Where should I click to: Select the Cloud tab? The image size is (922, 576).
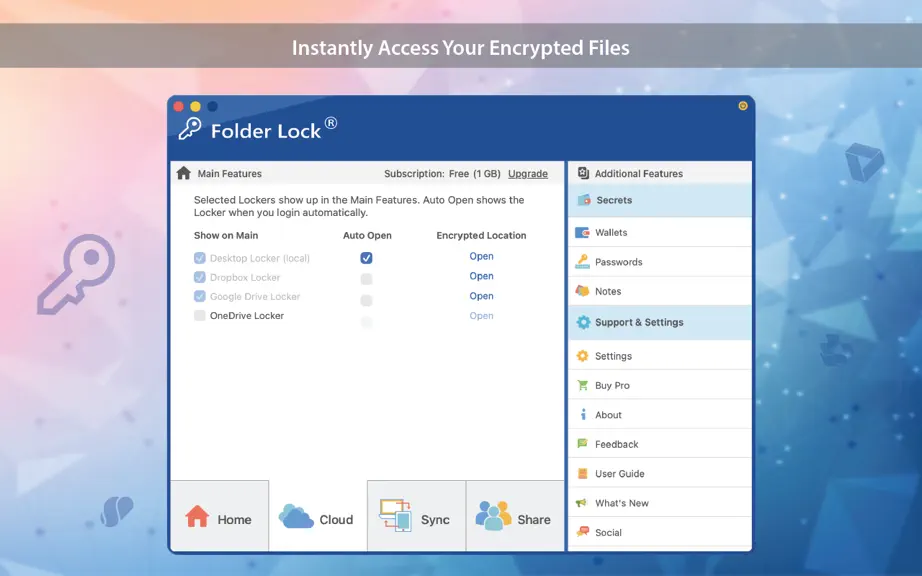pyautogui.click(x=318, y=516)
